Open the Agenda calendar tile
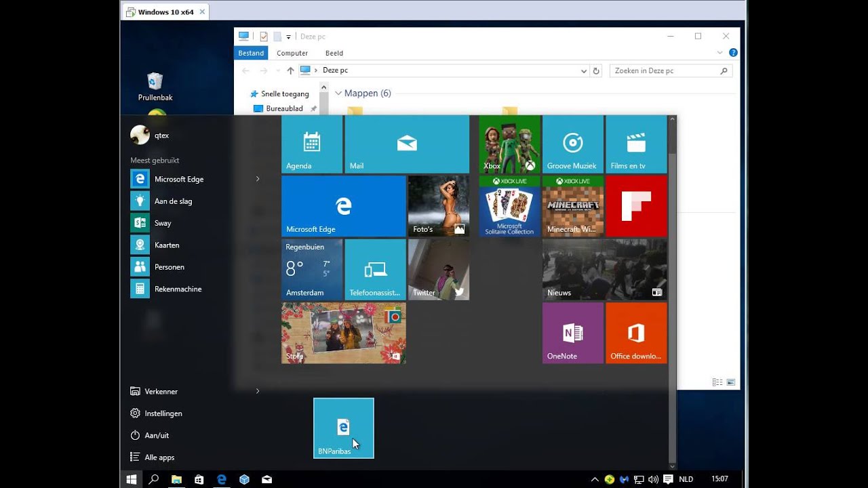The height and width of the screenshot is (488, 868). [312, 144]
